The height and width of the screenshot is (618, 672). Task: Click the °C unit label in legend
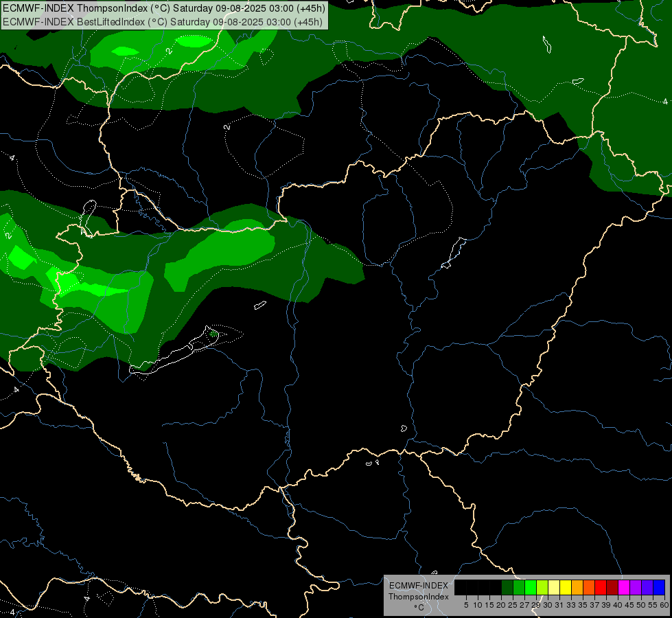click(419, 608)
